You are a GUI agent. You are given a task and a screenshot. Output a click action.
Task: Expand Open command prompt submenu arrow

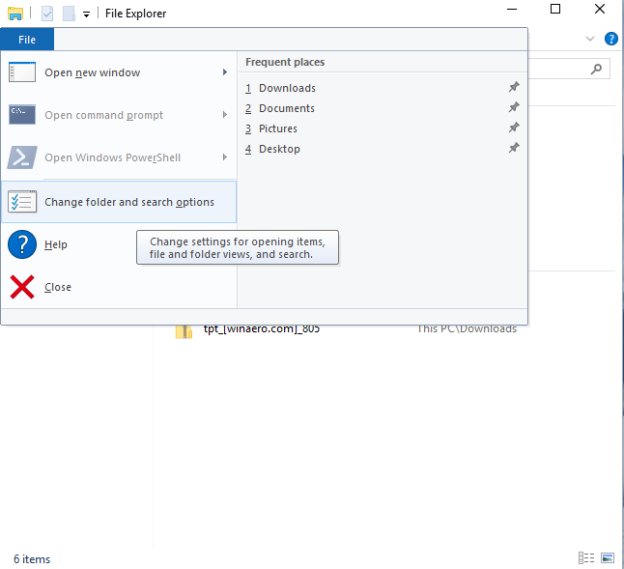pos(225,115)
